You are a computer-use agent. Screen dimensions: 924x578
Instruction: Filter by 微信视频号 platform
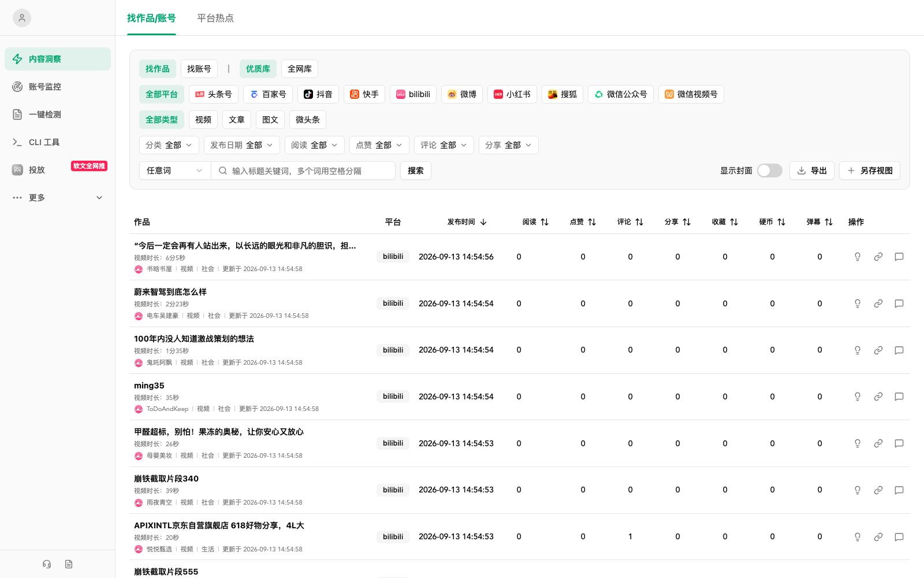point(691,94)
